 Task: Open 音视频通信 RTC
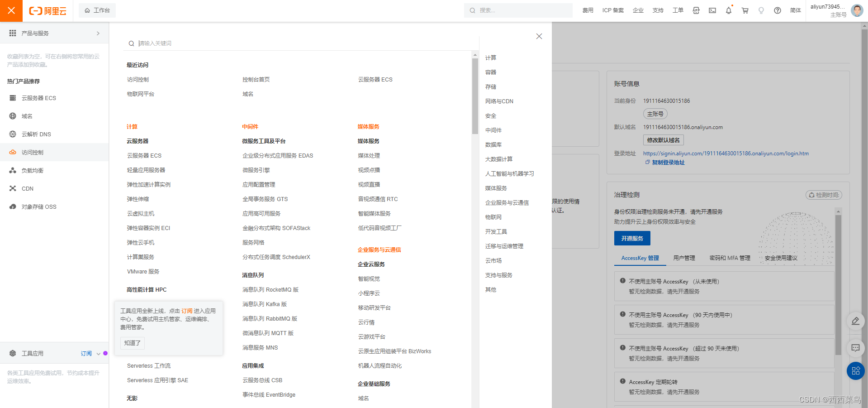click(378, 199)
